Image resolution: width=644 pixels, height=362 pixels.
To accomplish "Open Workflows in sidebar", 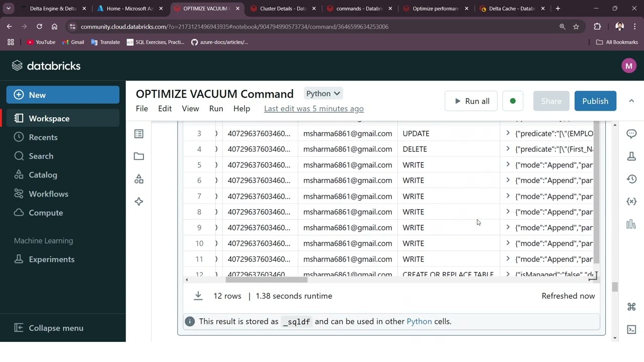I will (x=63, y=194).
